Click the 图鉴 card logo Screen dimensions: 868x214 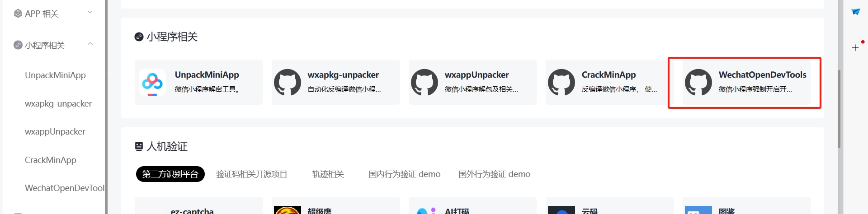698,210
